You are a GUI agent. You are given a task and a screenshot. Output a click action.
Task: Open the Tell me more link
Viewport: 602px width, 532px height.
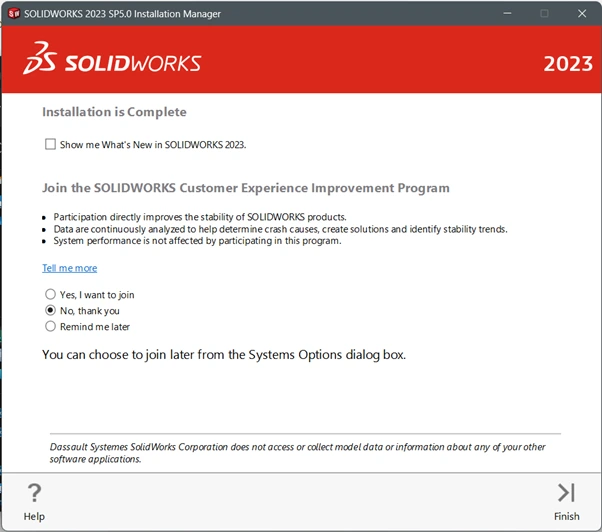(69, 268)
